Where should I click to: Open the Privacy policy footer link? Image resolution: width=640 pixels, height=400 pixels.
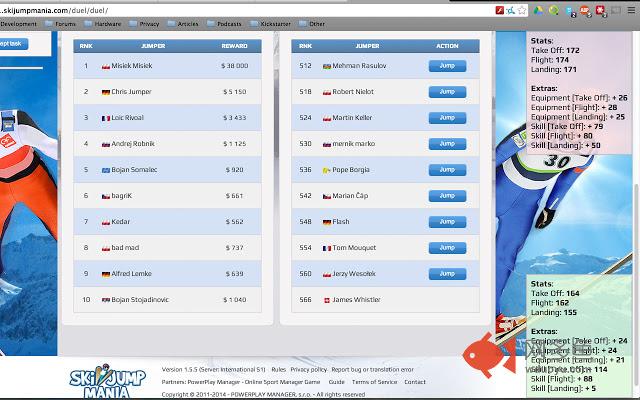[x=309, y=369]
